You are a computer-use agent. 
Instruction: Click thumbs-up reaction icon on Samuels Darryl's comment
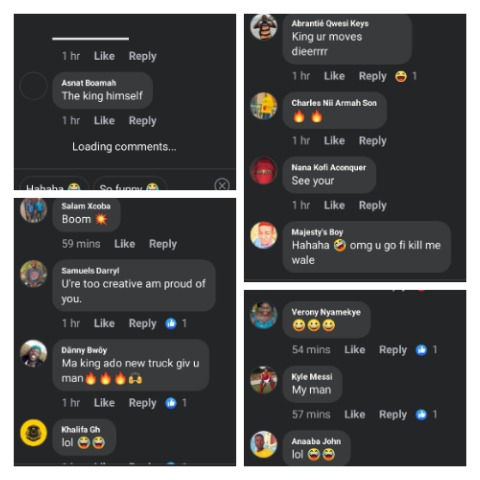(171, 323)
